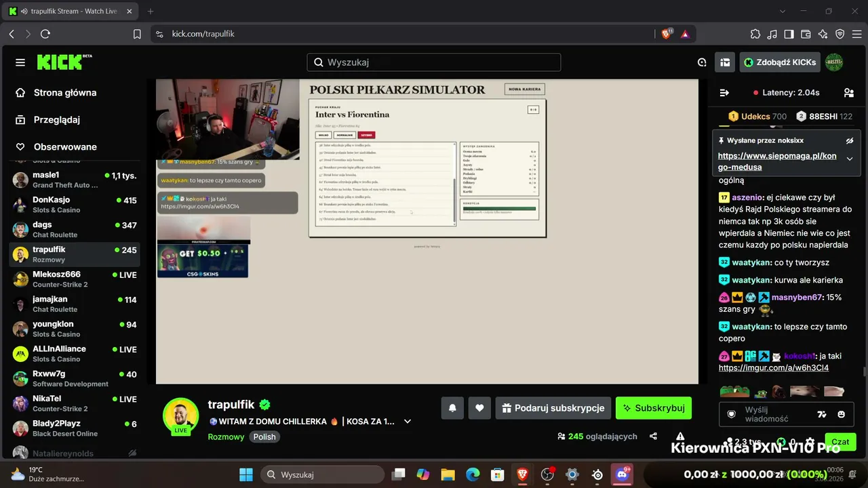Open Leo AI sparkle icon
The image size is (868, 488).
pos(823,34)
